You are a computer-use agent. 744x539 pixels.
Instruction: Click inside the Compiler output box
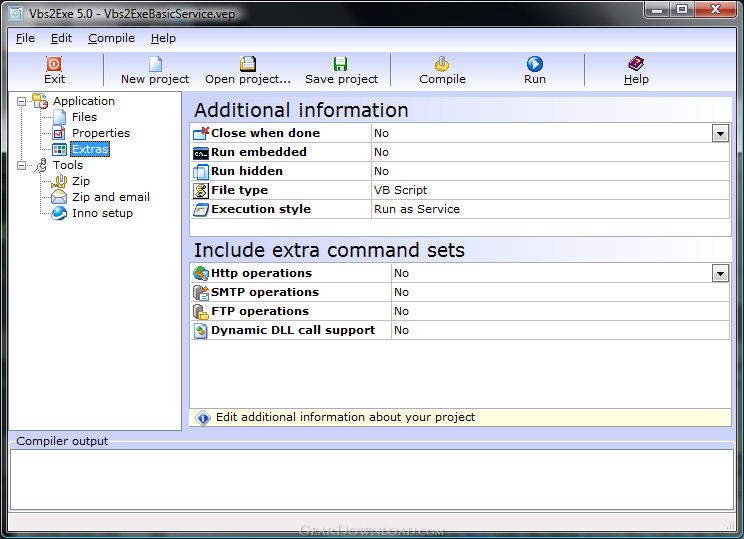point(372,480)
